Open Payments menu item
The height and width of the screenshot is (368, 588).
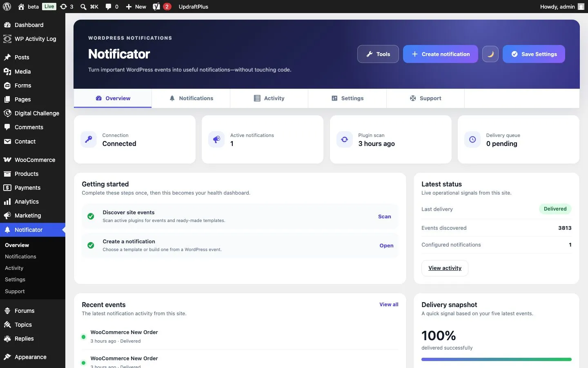(33, 188)
